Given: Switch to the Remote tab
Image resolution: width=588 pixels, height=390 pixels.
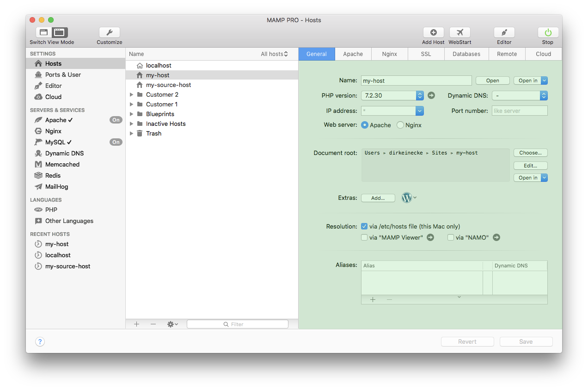Looking at the screenshot, I should point(507,54).
